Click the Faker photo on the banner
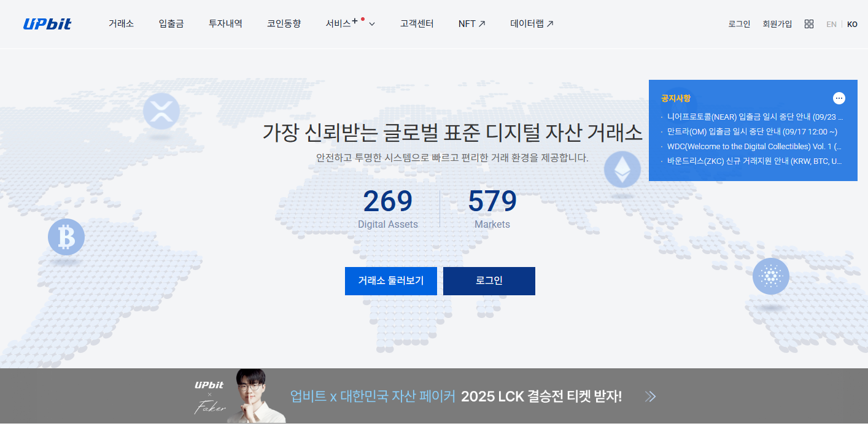This screenshot has height=426, width=868. pyautogui.click(x=256, y=397)
